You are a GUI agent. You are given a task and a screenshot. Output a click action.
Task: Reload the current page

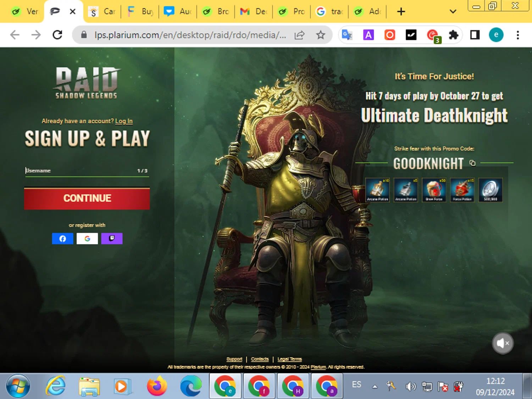pos(57,35)
